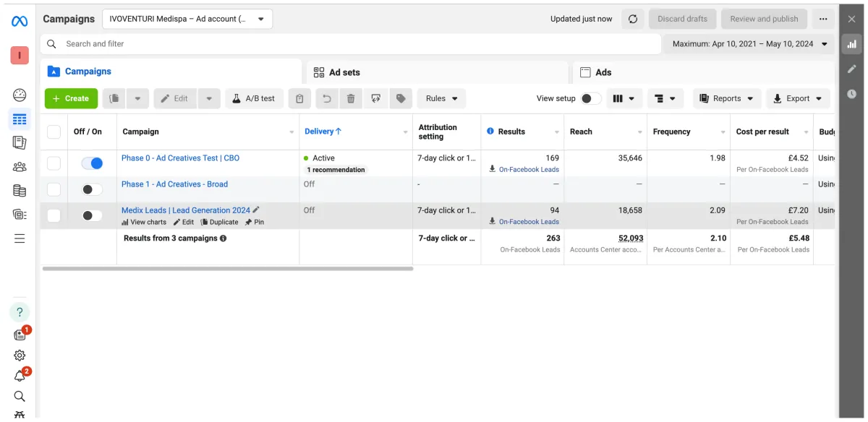This screenshot has height=422, width=868.
Task: Turn on Phase 1 - Ad Creatives - Broad toggle
Action: [x=92, y=189]
